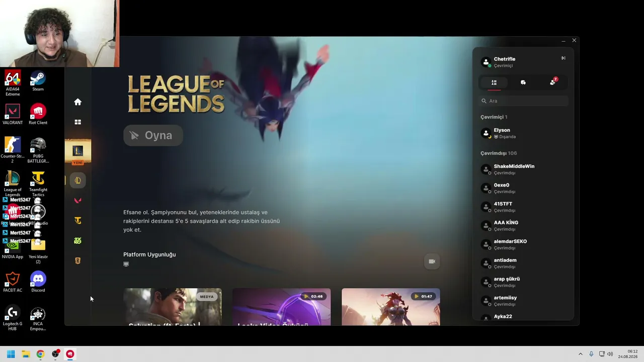The width and height of the screenshot is (644, 362).
Task: Select friend AAA KİNG in the list
Action: tap(523, 226)
